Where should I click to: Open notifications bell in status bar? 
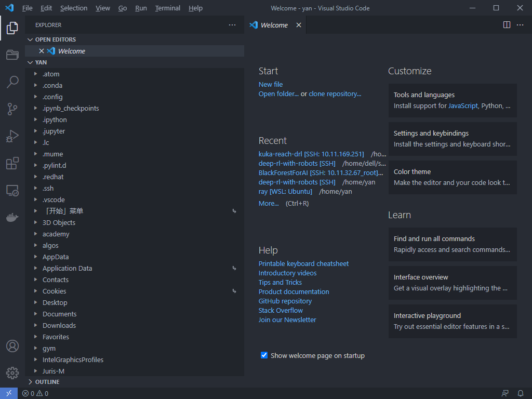coord(520,393)
